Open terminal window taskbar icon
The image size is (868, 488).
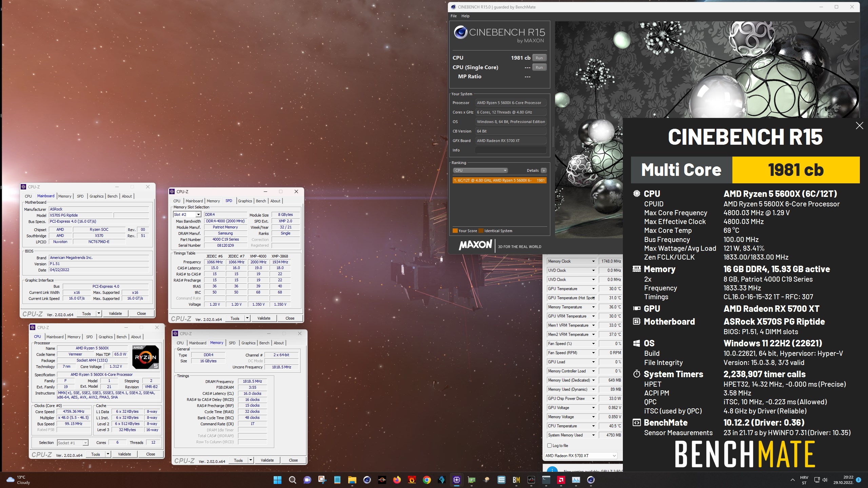tap(546, 480)
